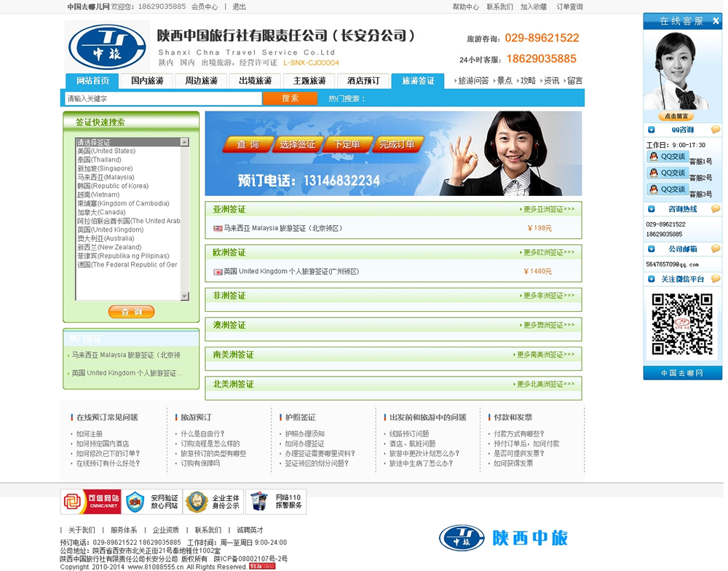
Task: Open 更多非洲签证 link
Action: pos(548,296)
